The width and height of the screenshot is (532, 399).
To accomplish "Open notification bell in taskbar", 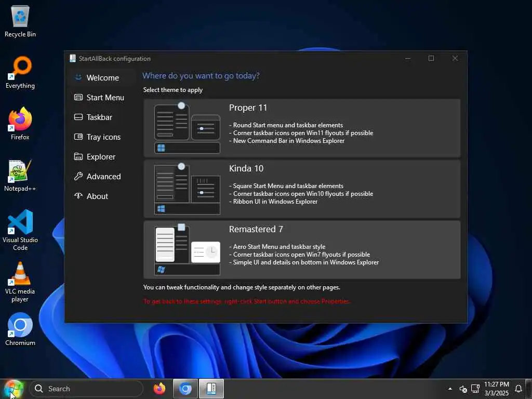I will 518,389.
